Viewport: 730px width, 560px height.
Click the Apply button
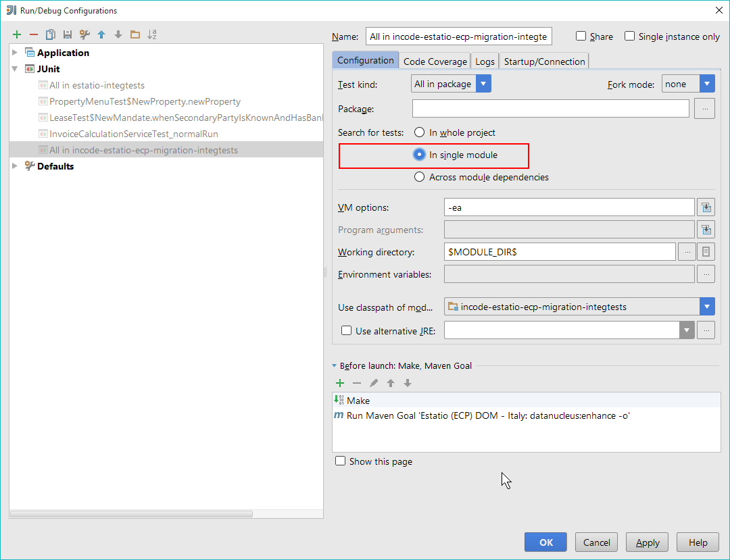click(647, 542)
